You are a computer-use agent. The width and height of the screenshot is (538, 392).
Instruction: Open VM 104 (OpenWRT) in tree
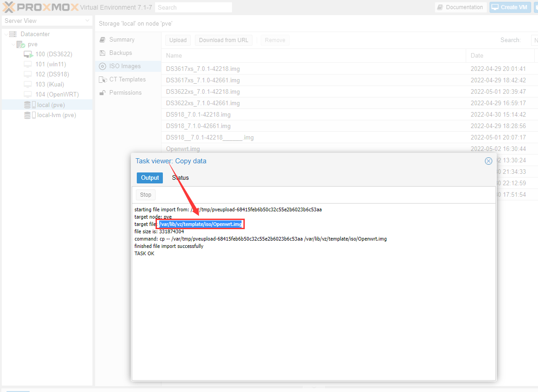pos(57,94)
